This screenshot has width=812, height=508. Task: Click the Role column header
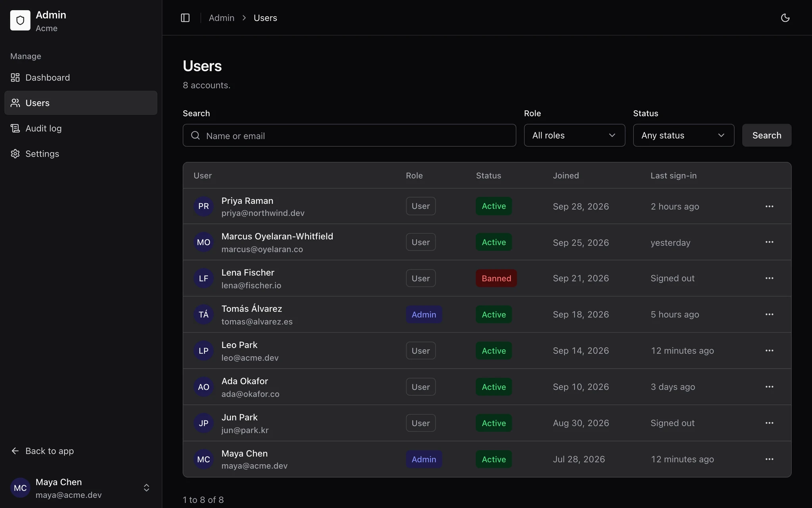[x=414, y=175]
